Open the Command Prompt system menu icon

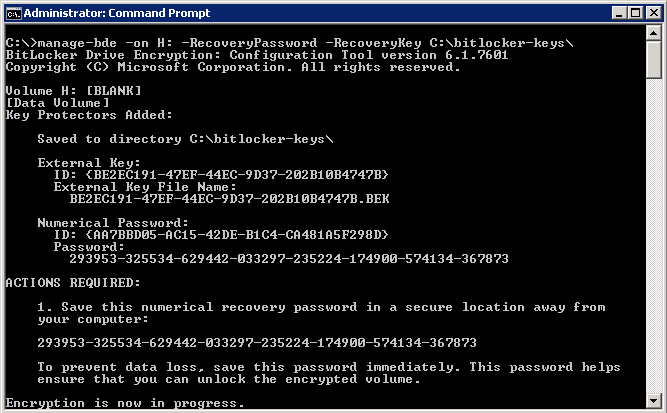[x=13, y=14]
